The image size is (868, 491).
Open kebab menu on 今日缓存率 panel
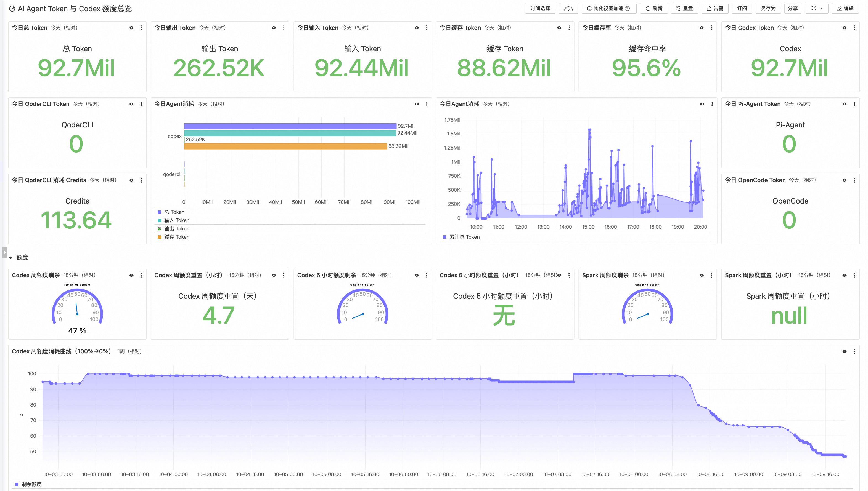[712, 28]
